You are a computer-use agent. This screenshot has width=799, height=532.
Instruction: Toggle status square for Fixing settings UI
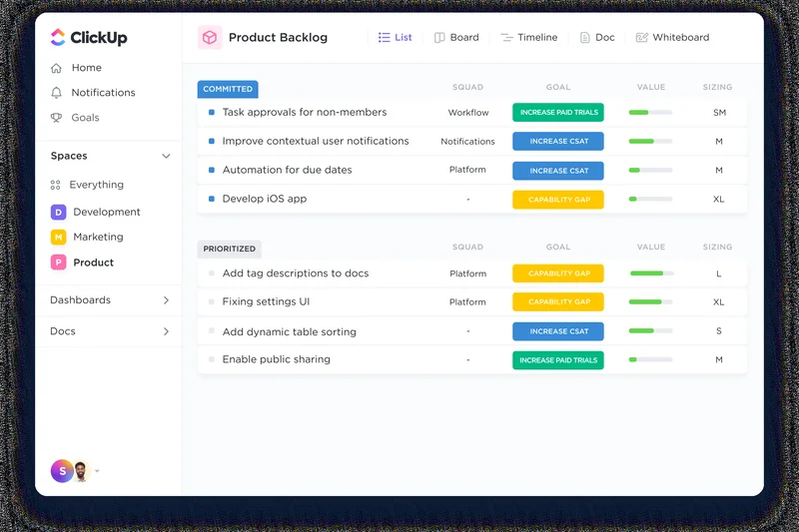(x=212, y=301)
